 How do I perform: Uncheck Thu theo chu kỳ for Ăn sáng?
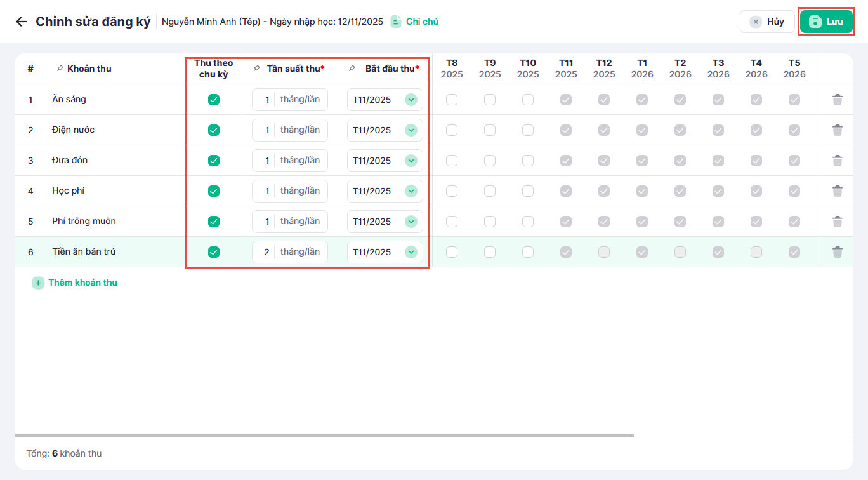214,100
